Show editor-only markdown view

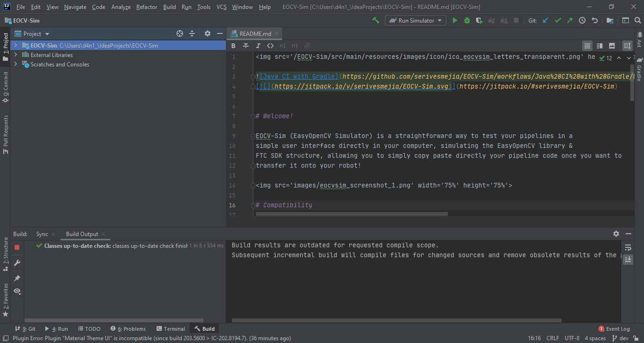tap(587, 46)
